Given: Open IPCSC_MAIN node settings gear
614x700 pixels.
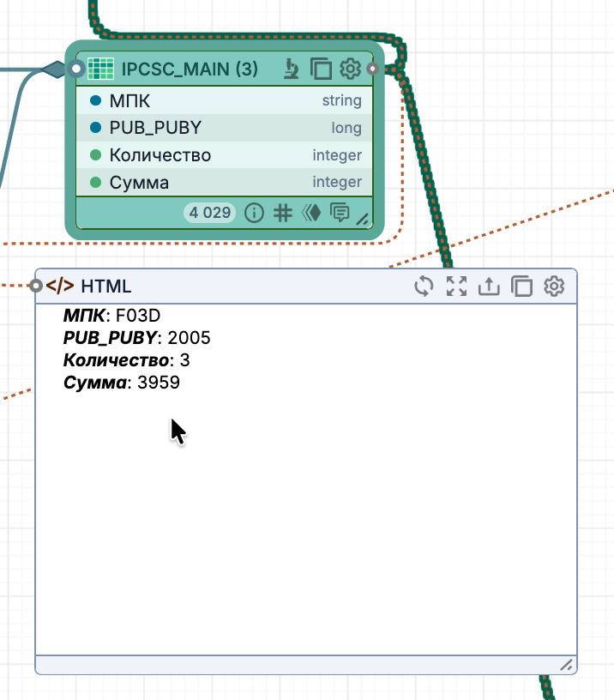Looking at the screenshot, I should (349, 69).
